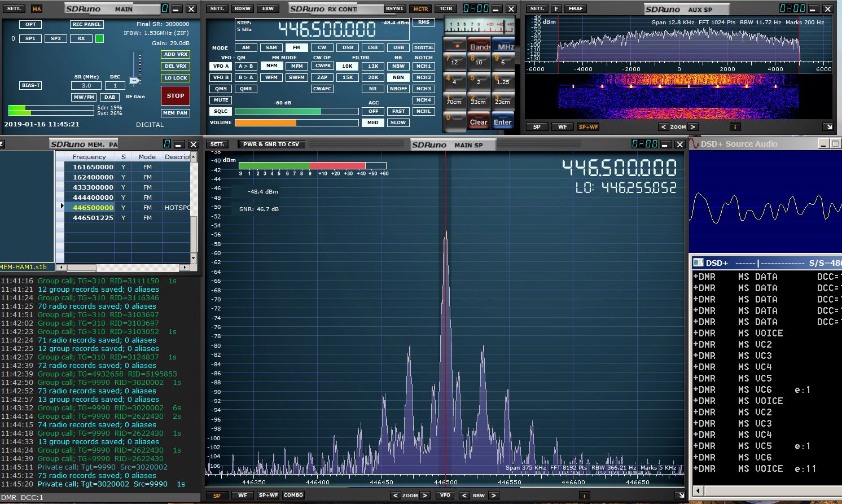This screenshot has height=504, width=842.
Task: Toggle LO LOCK
Action: (176, 78)
